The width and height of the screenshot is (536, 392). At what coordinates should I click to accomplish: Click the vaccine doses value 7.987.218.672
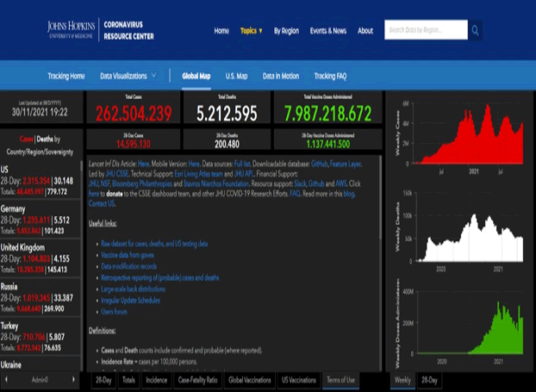tap(327, 114)
